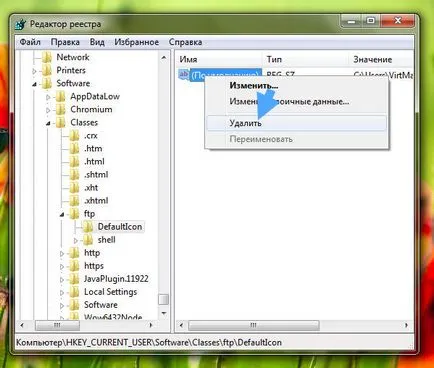The image size is (434, 368).
Task: Collapse the top Software tree node
Action: click(34, 84)
